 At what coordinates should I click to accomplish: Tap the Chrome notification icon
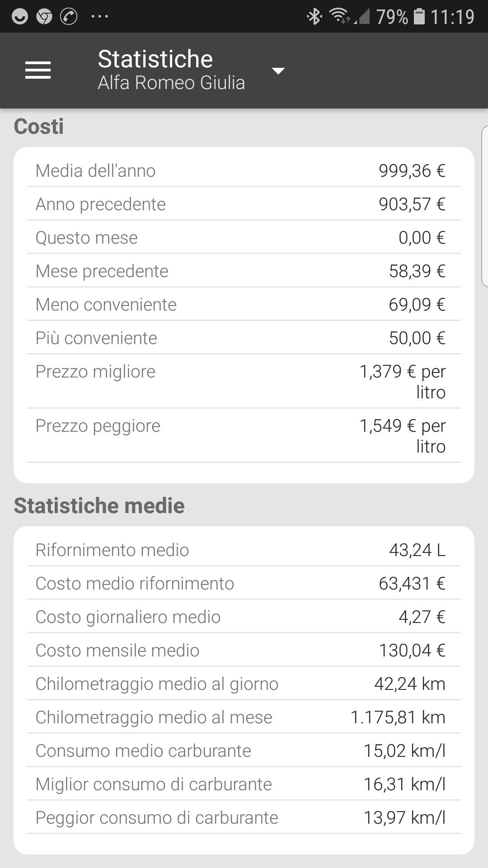point(44,17)
